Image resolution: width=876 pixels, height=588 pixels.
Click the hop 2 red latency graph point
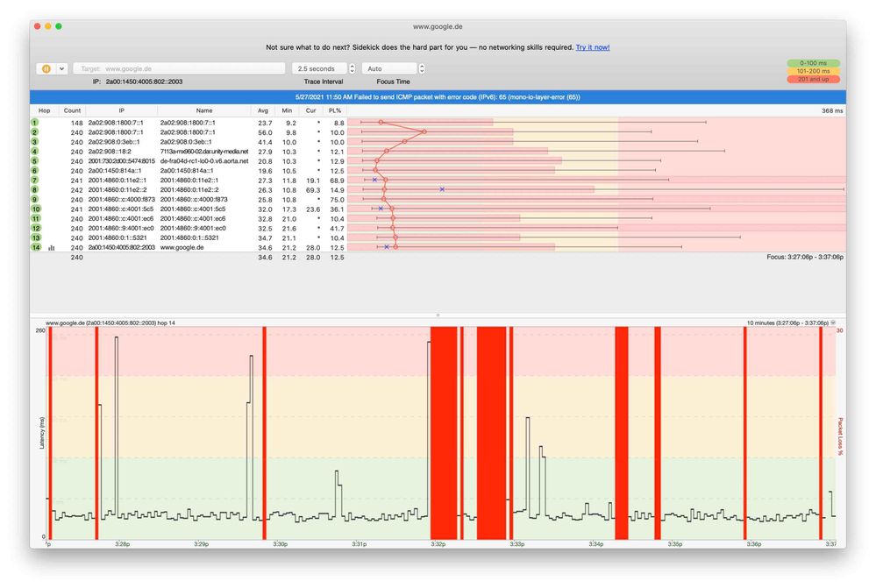pos(424,131)
